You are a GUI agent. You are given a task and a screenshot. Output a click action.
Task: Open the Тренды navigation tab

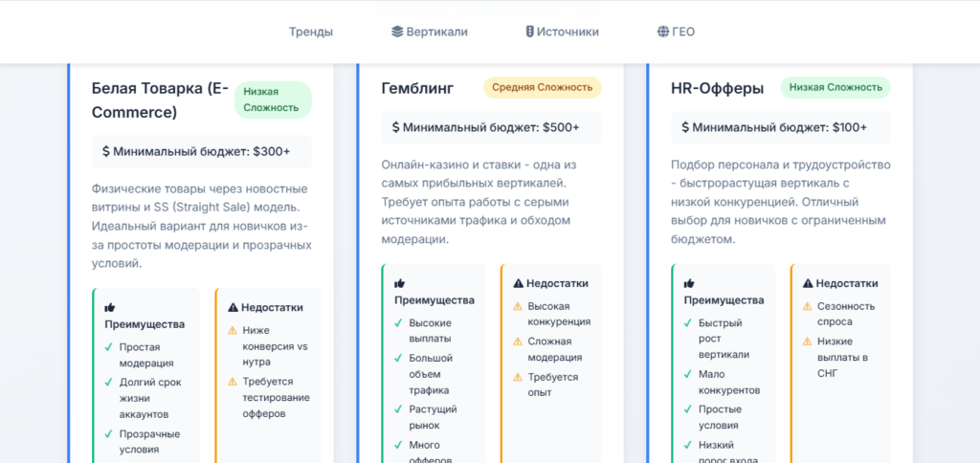click(311, 32)
